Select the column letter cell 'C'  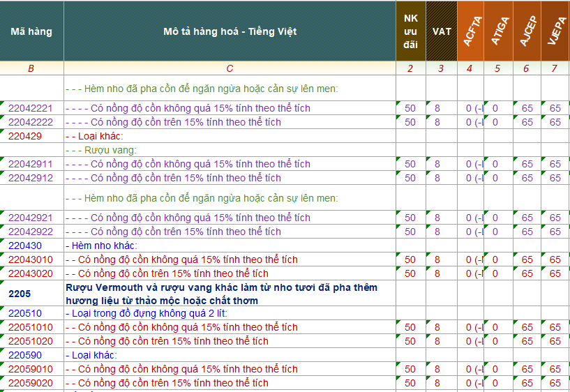(x=230, y=68)
